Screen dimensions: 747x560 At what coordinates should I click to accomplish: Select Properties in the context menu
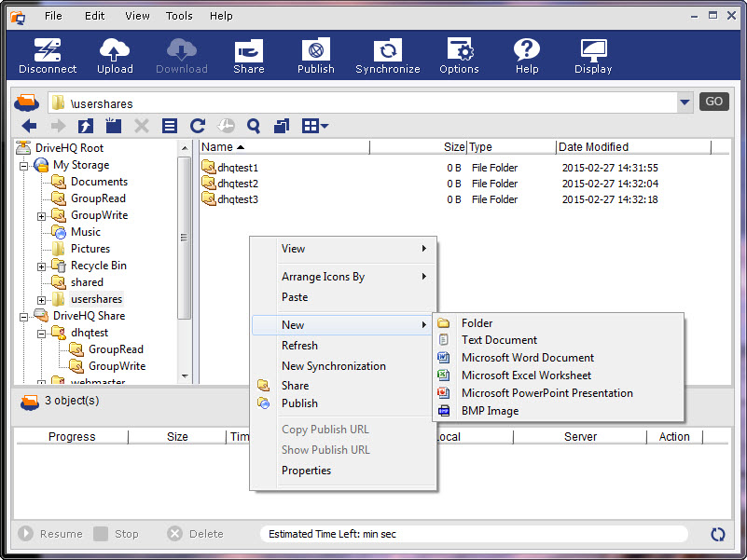[x=306, y=471]
